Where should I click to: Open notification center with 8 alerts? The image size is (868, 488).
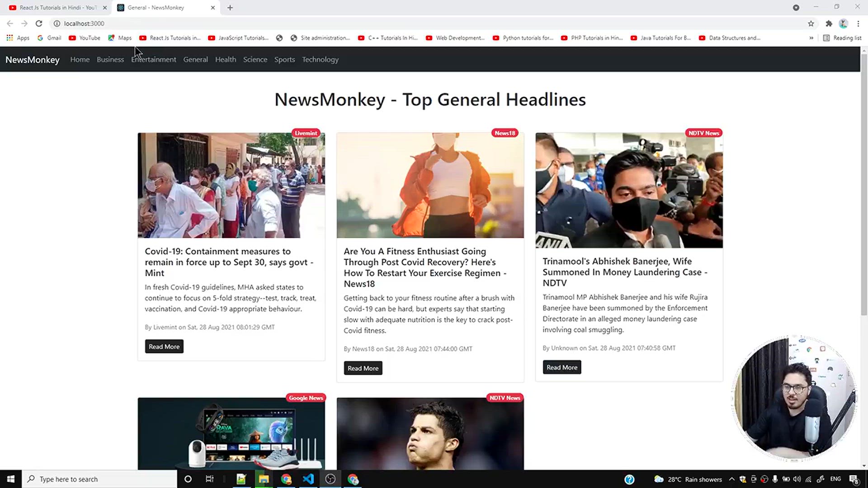(854, 479)
